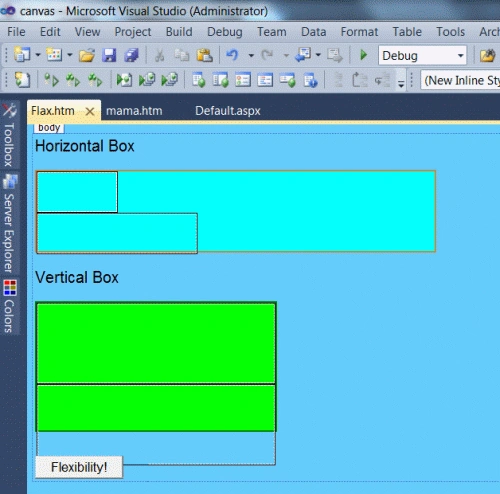Click the Vertical Box heading text
Viewport: 500px width, 494px height.
coord(77,277)
